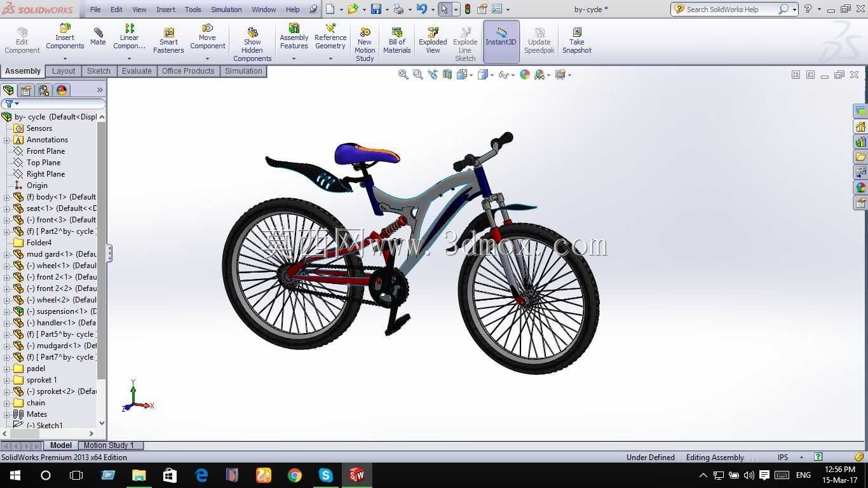Open Google Chrome from the taskbar
Viewport: 868px width, 488px height.
294,475
